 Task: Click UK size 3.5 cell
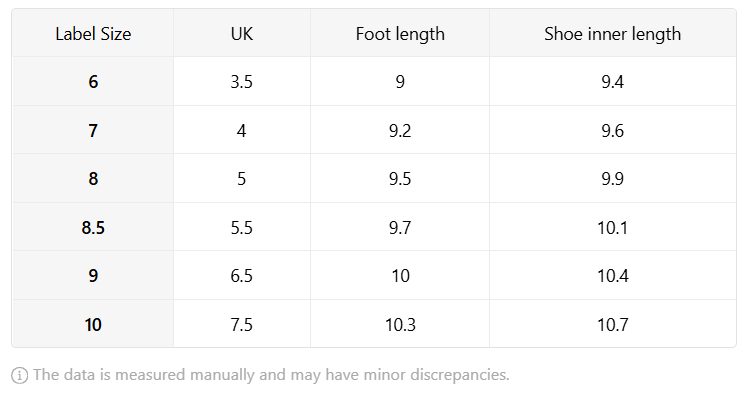point(242,82)
